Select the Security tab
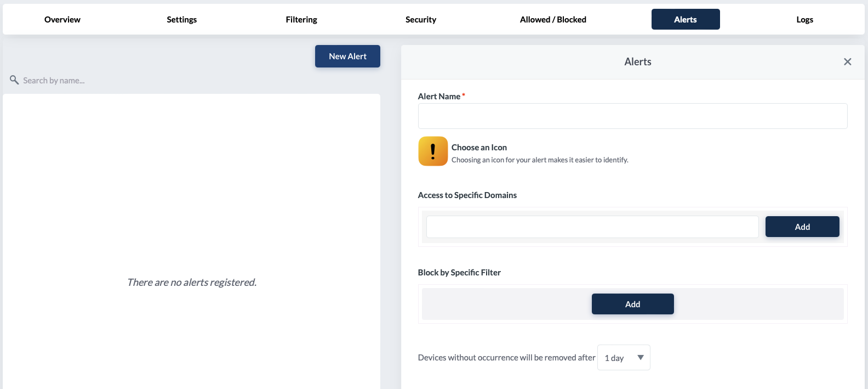 [421, 20]
